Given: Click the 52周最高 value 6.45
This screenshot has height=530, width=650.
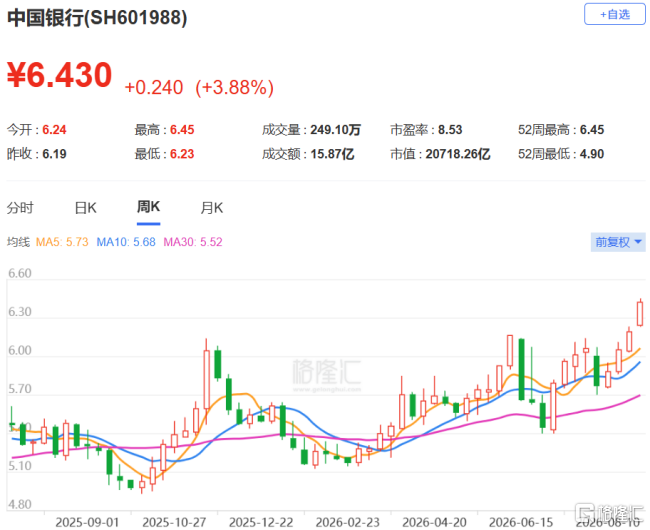Looking at the screenshot, I should (592, 130).
